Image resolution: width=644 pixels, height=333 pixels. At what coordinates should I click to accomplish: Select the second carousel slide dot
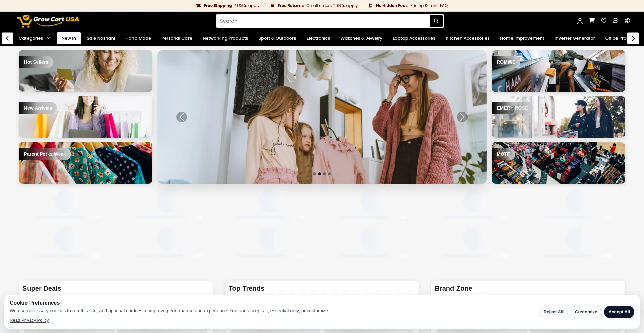pos(319,174)
